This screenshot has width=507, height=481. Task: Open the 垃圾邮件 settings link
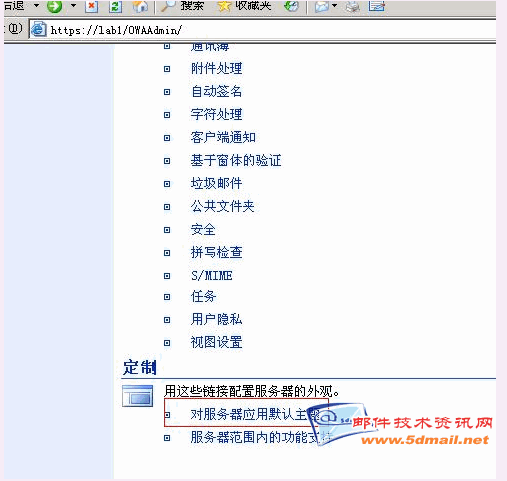pyautogui.click(x=217, y=183)
